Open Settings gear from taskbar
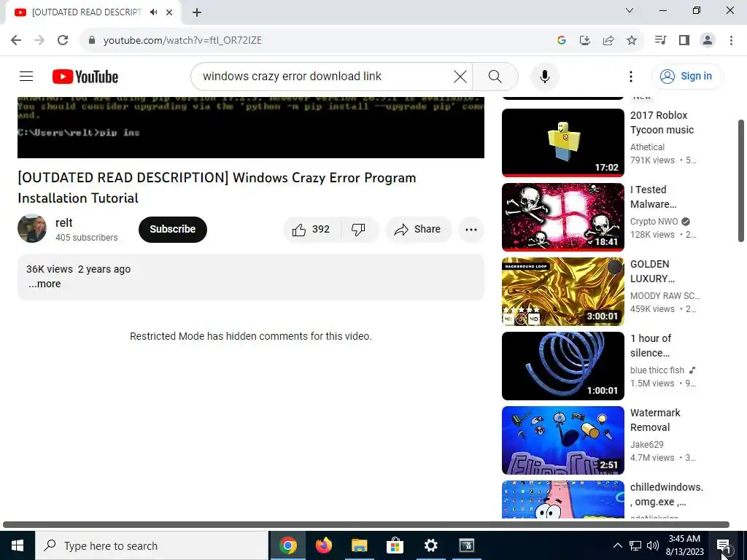Viewport: 747px width, 560px height. (430, 545)
